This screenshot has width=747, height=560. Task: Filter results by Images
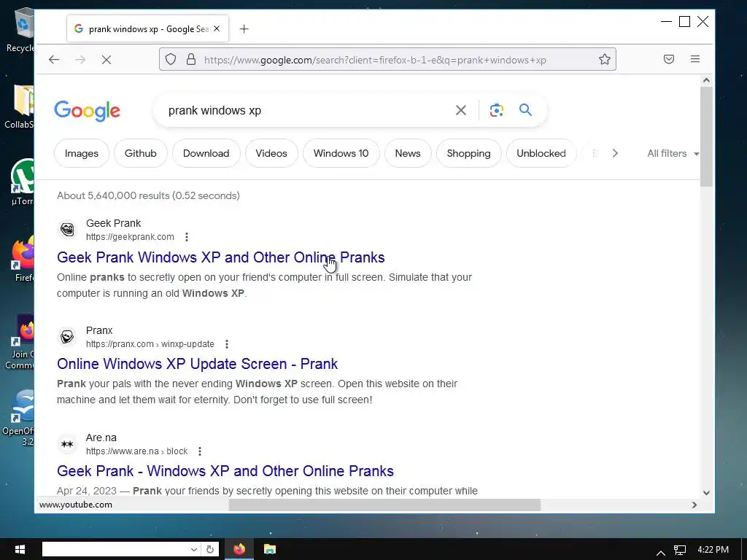82,153
